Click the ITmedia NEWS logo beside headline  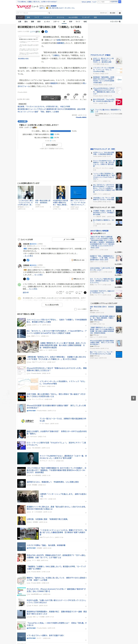click(x=77, y=32)
